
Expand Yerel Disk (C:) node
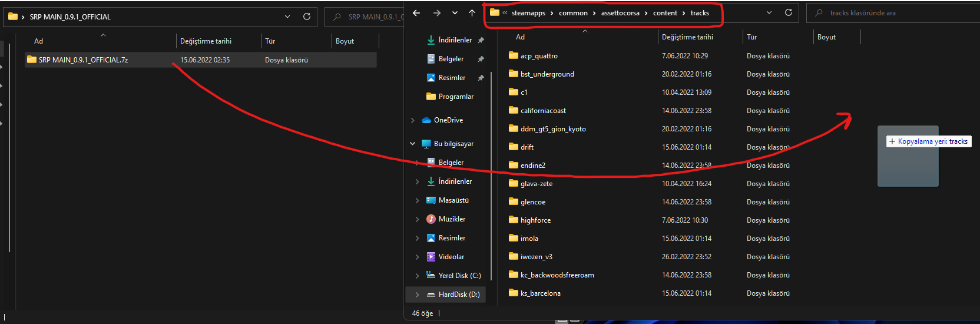pyautogui.click(x=417, y=276)
